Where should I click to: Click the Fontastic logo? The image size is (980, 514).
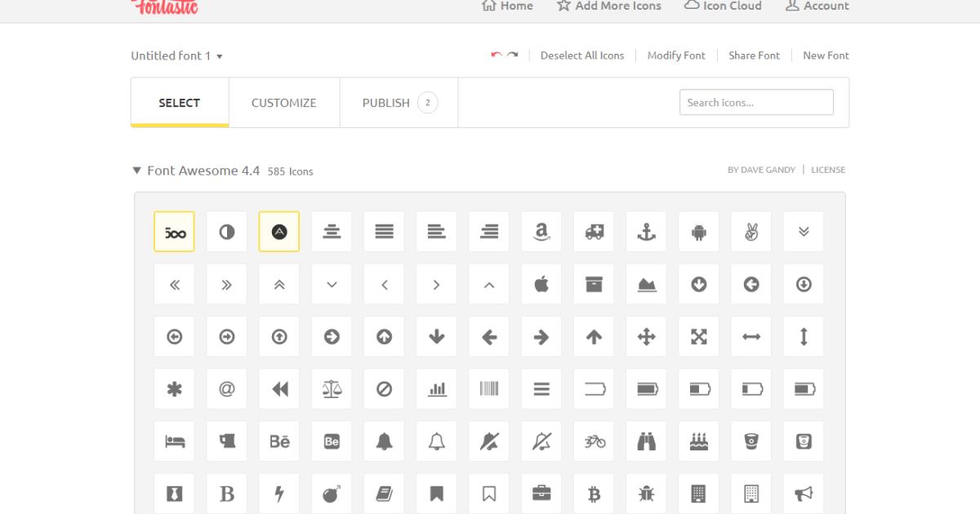coord(164,7)
